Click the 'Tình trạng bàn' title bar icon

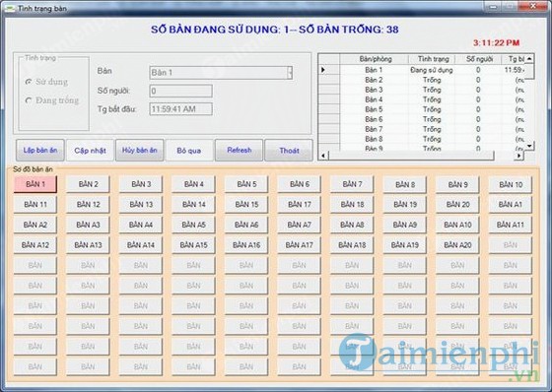point(9,8)
